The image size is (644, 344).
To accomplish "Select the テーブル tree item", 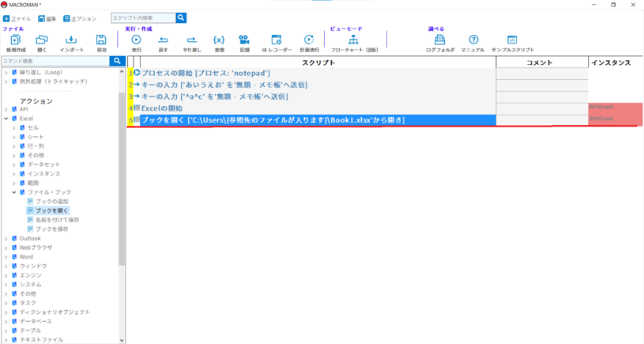I will coord(30,331).
